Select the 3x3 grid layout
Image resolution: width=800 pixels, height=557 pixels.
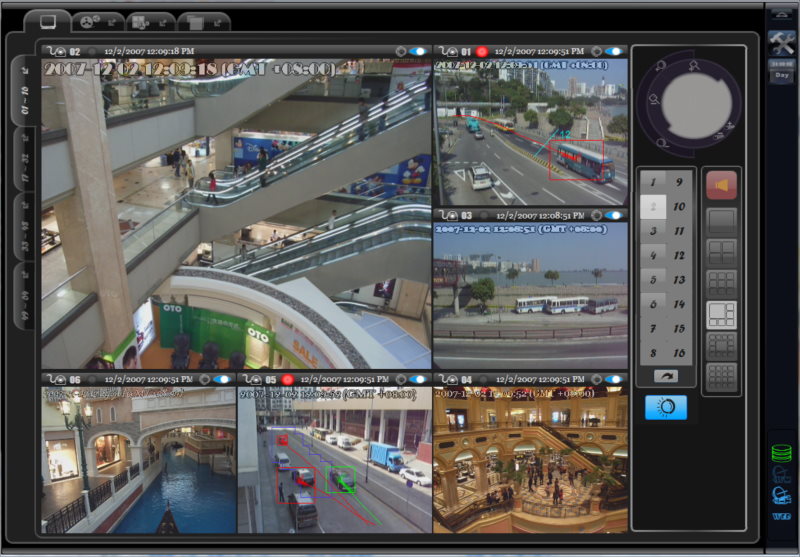[x=721, y=283]
